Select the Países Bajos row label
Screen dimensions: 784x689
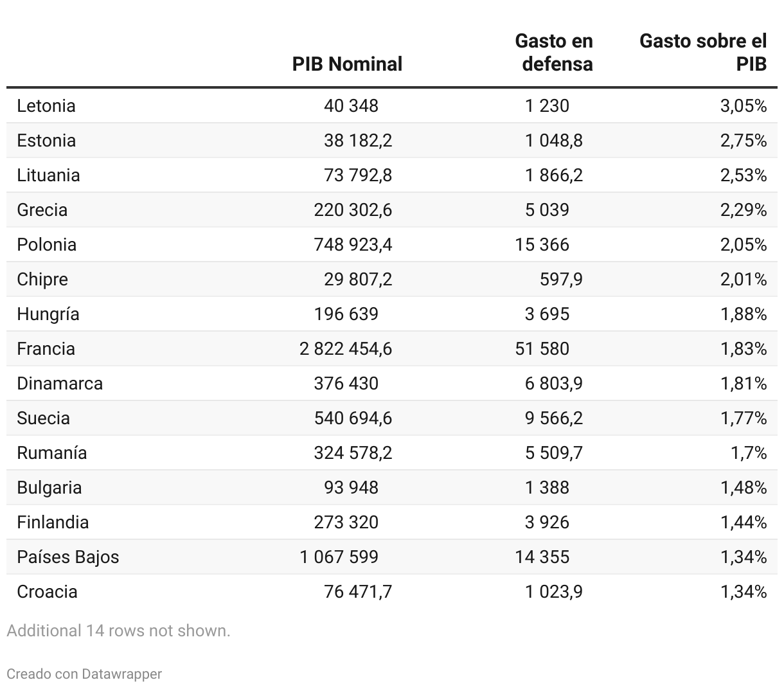point(68,557)
